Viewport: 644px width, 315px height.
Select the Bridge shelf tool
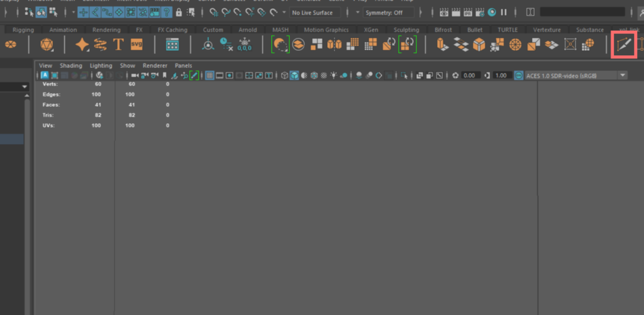pos(460,45)
